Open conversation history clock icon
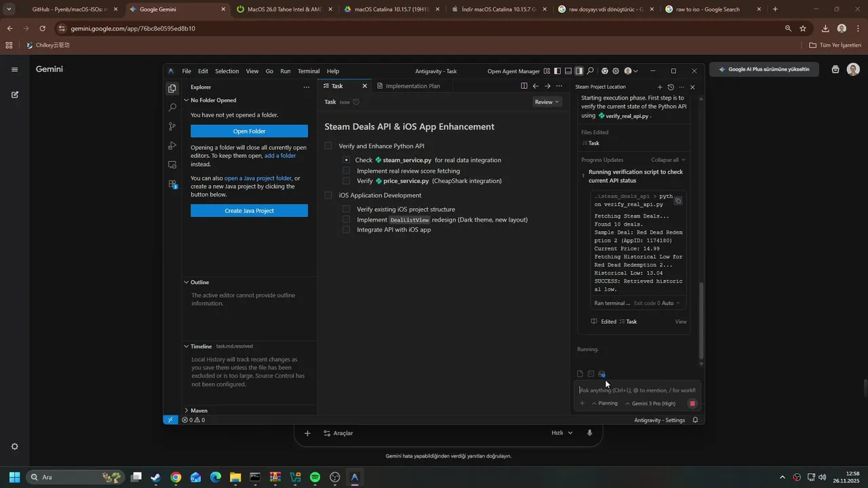Viewport: 868px width, 488px height. [671, 87]
